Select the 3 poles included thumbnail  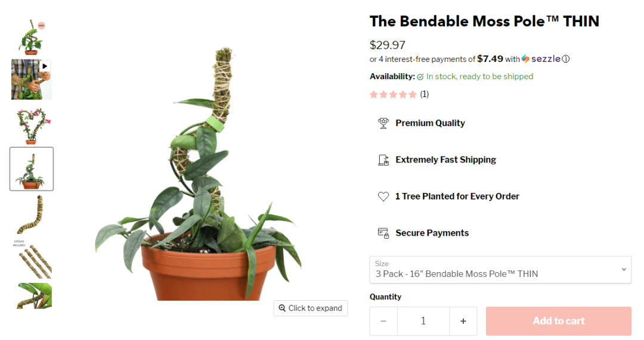click(32, 259)
